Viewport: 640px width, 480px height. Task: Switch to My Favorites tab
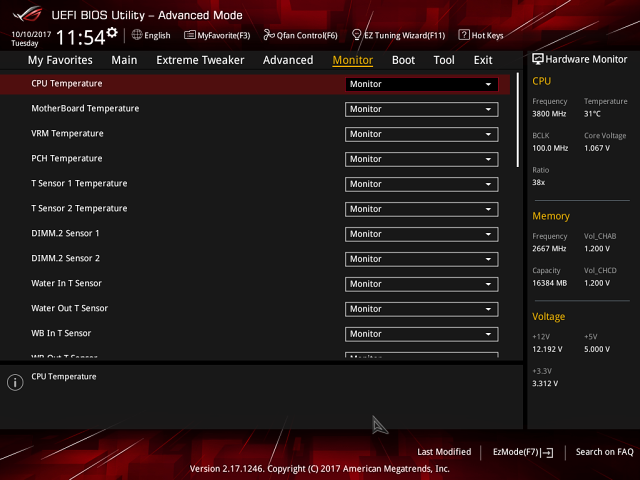(60, 60)
